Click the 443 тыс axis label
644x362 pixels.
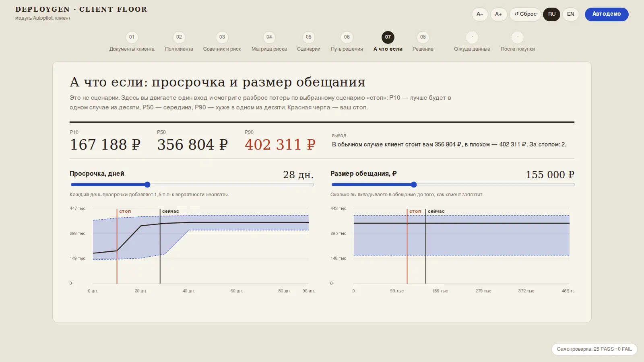click(x=338, y=208)
